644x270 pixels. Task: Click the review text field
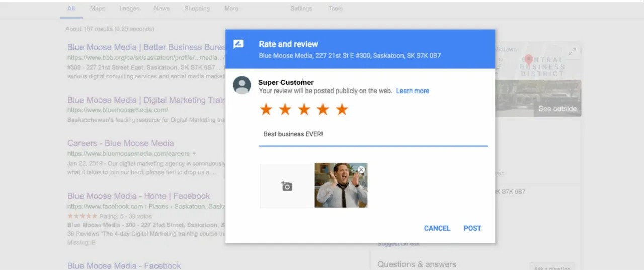(x=373, y=135)
